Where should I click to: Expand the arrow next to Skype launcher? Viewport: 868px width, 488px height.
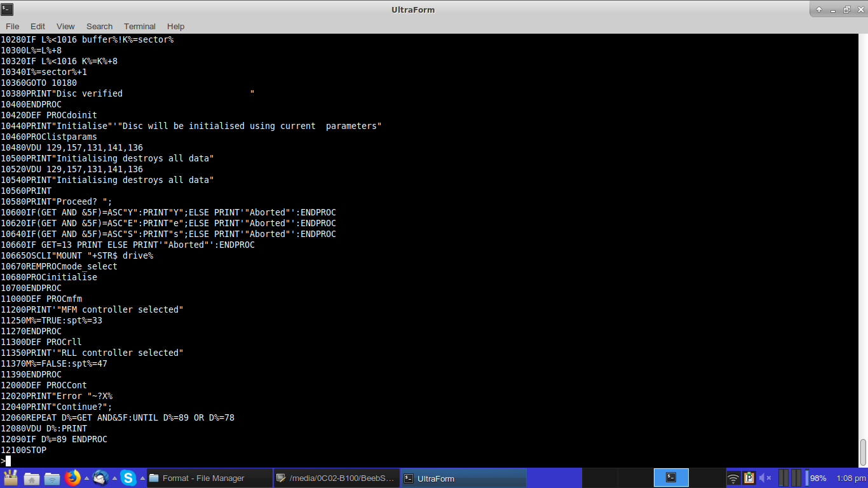coord(141,478)
